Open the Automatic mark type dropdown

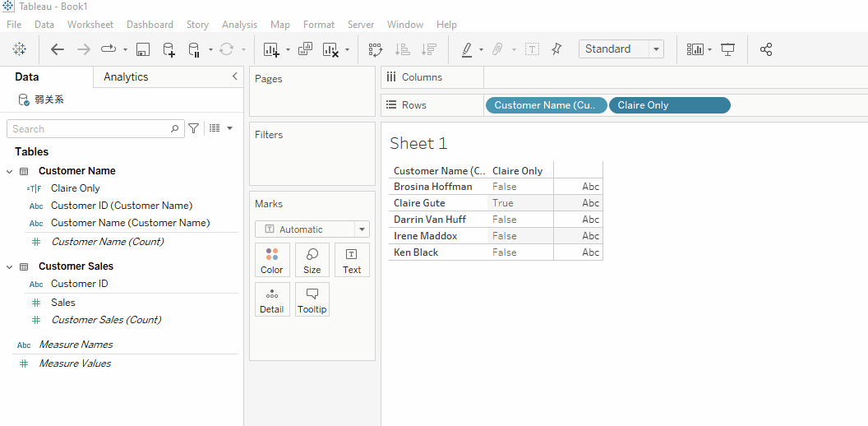(362, 229)
